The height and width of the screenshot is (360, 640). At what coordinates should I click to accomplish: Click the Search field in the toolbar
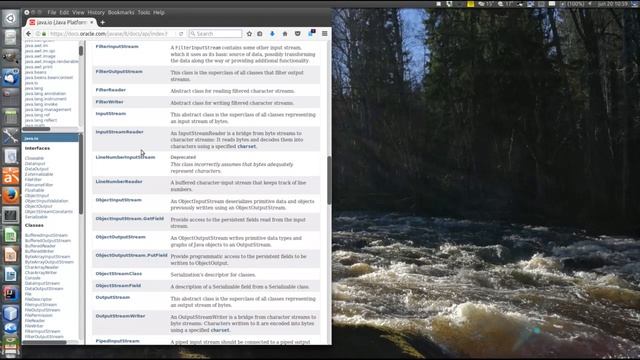click(216, 34)
